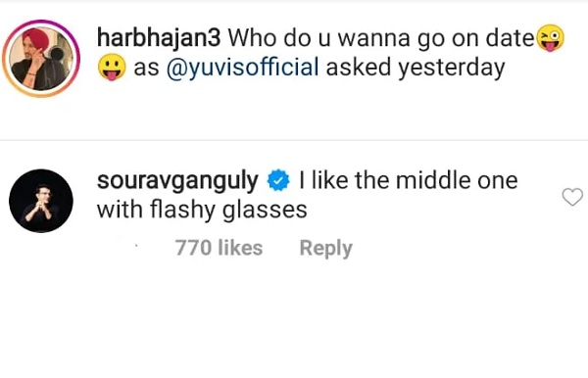Click the tongue-out emoji before "as"
Image resolution: width=588 pixels, height=378 pixels.
pos(112,67)
